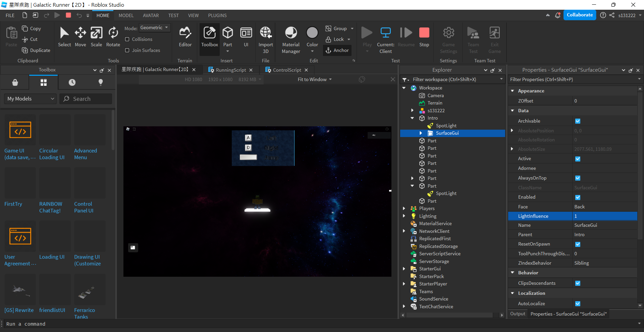Viewport: 644px width, 332px height.
Task: Click the Anchor button
Action: click(337, 50)
